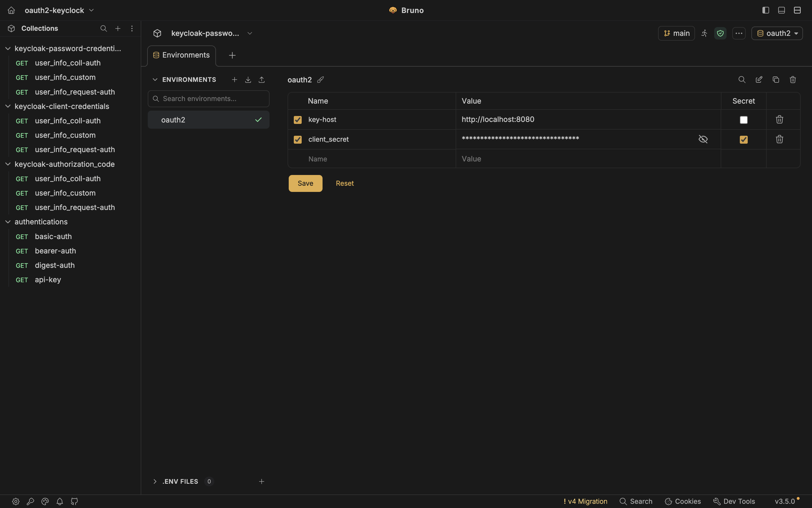This screenshot has height=508, width=812.
Task: Search collections with the magnifier icon
Action: point(104,29)
